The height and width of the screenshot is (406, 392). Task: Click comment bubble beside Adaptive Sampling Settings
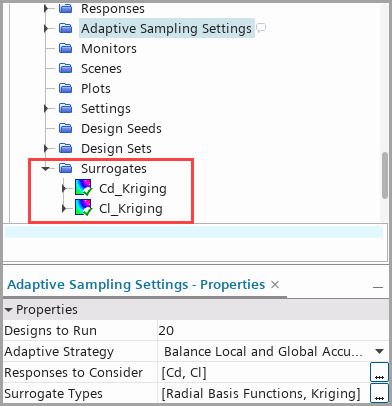pos(261,28)
